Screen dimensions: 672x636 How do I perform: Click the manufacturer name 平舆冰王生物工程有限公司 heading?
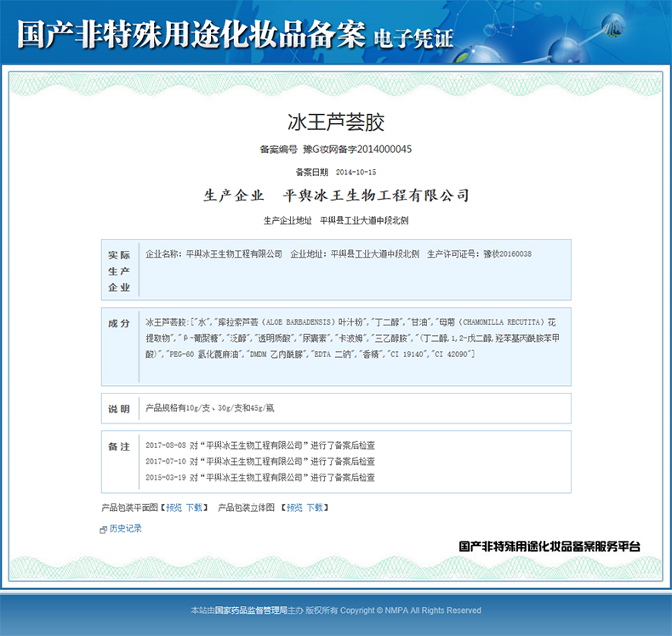[376, 196]
